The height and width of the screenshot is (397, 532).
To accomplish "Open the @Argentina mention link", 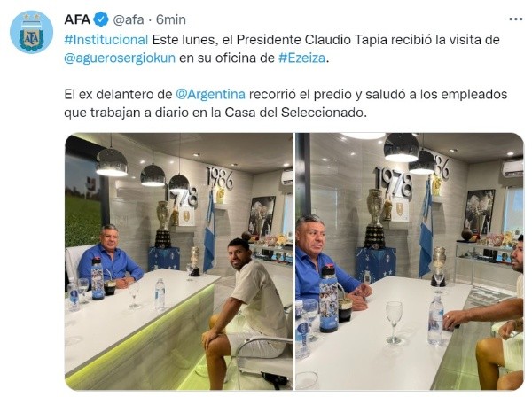I will [210, 94].
